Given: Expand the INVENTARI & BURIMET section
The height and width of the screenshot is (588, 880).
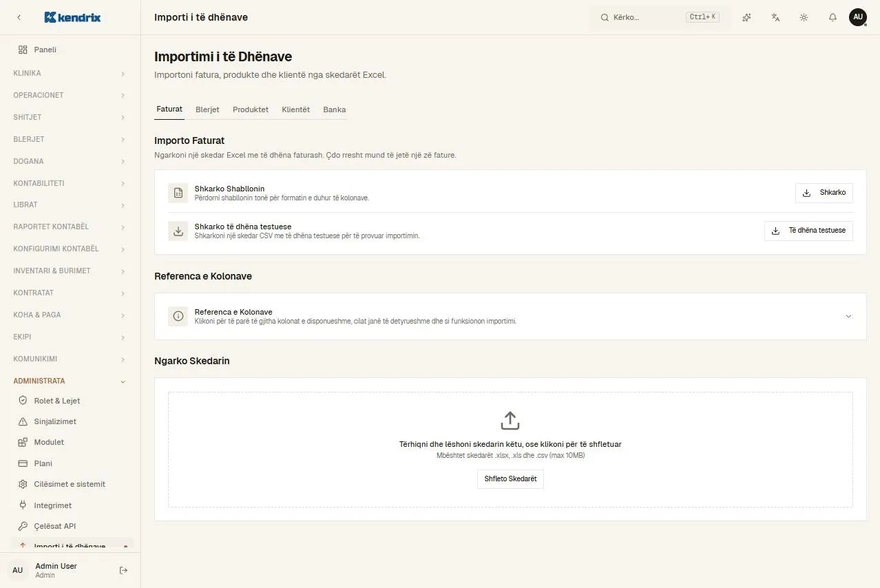Looking at the screenshot, I should point(70,271).
